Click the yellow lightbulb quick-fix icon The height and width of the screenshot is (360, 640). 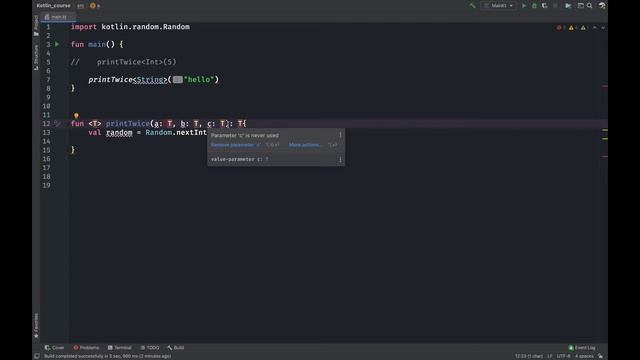point(76,116)
